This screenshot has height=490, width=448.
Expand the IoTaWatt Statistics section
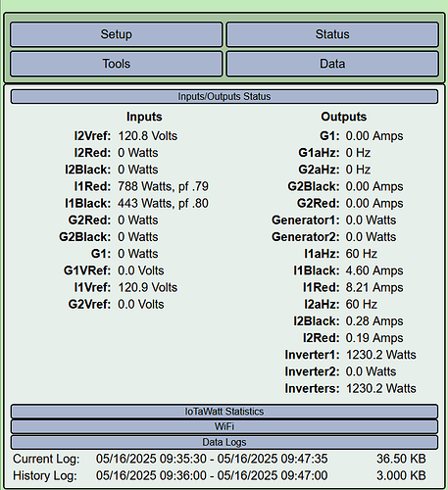click(x=224, y=412)
